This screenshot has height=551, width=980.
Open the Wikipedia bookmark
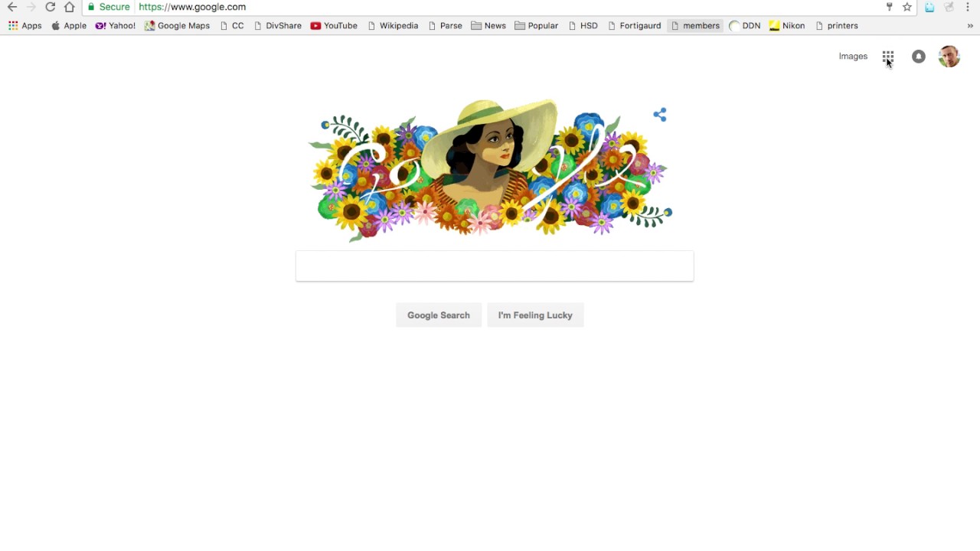[392, 25]
